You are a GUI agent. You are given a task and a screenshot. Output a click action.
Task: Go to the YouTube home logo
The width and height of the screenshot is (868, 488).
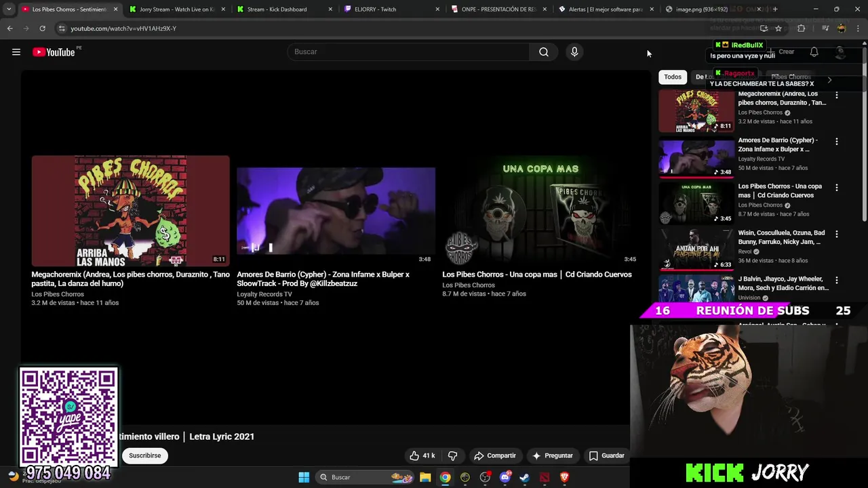coord(54,52)
